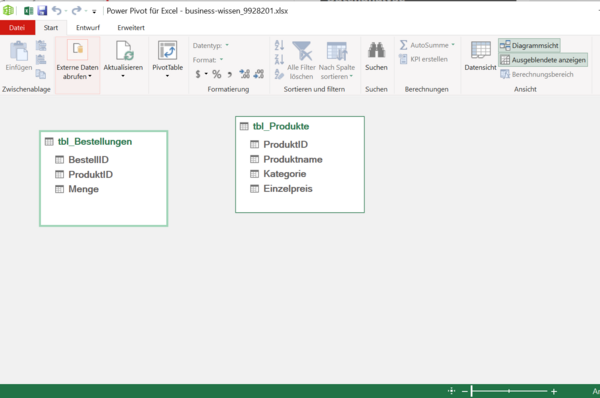Redo the last action
The height and width of the screenshot is (398, 600).
pyautogui.click(x=77, y=11)
